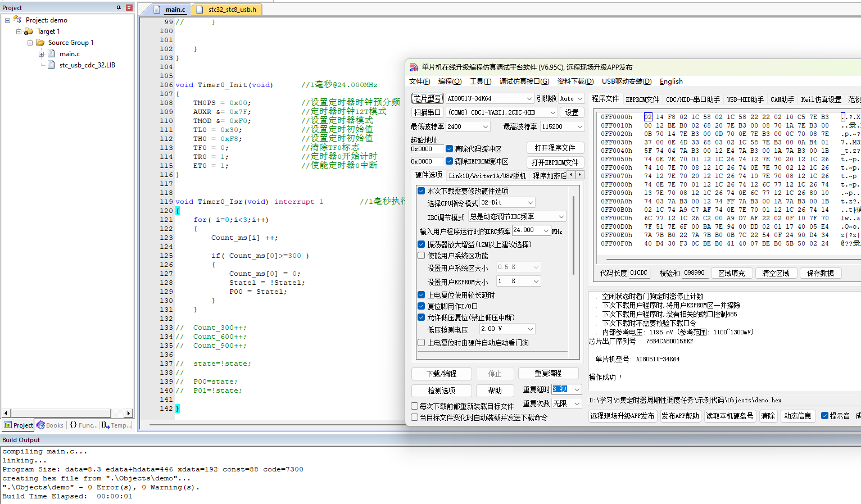Toggle 本次下载需要修改硬件选项 checkbox
This screenshot has width=861, height=504.
[x=421, y=191]
